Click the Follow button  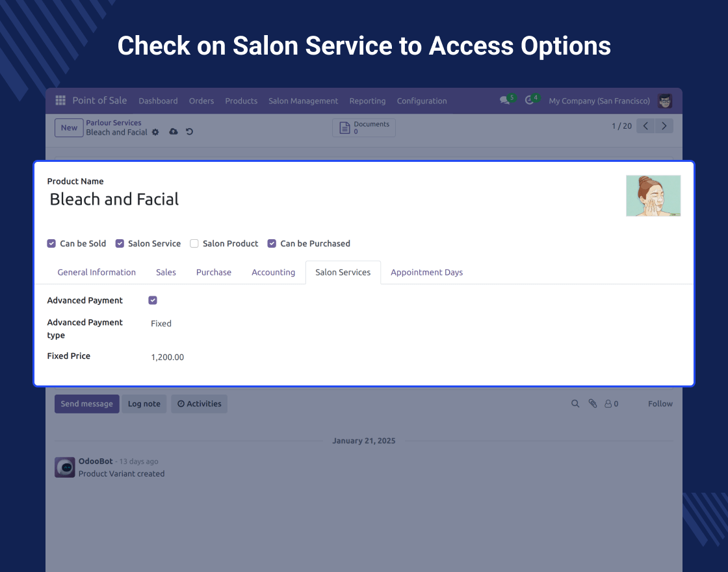660,404
